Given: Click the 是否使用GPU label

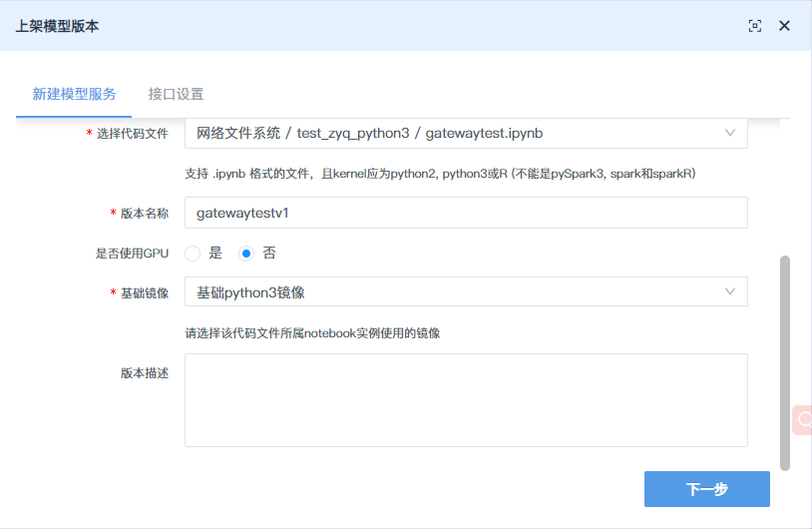Looking at the screenshot, I should click(132, 254).
